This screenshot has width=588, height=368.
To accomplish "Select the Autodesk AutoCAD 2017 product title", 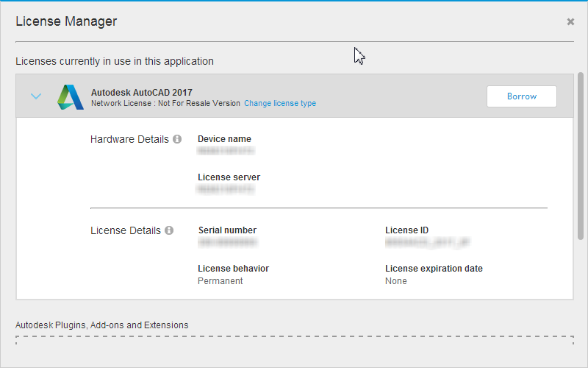I will tap(141, 93).
